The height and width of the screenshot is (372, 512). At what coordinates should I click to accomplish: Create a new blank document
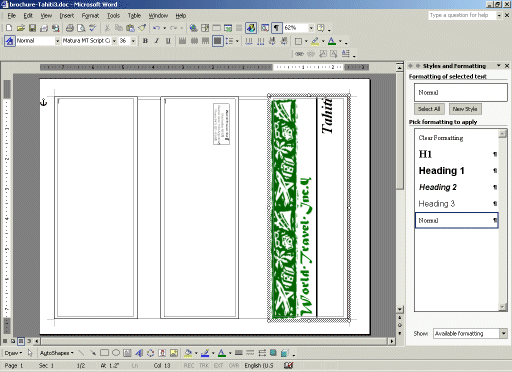coord(9,28)
